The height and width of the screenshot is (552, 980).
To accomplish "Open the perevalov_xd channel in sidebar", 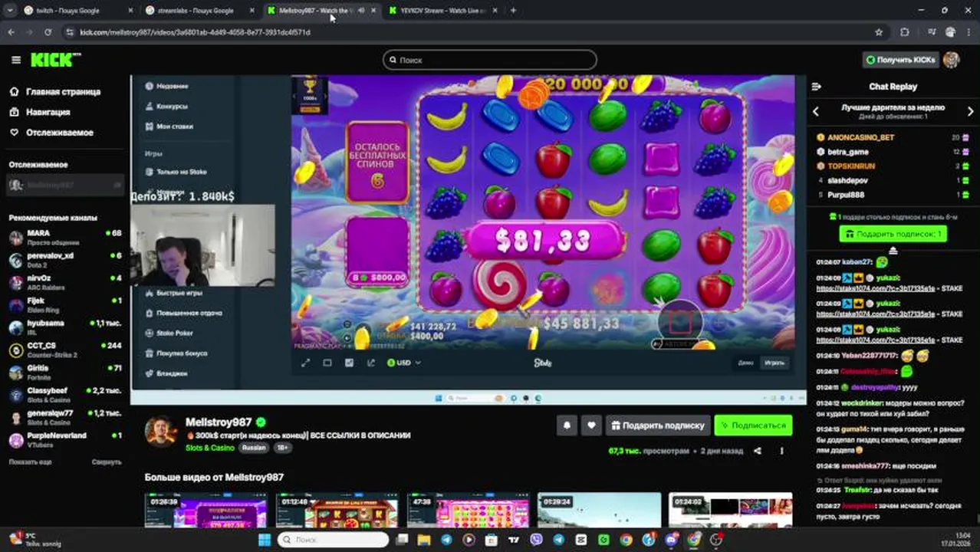I will [x=65, y=260].
